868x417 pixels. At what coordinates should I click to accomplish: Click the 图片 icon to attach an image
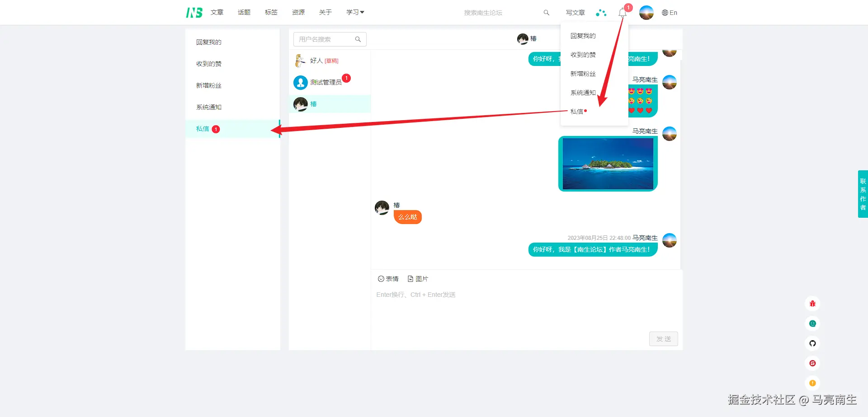click(x=418, y=279)
